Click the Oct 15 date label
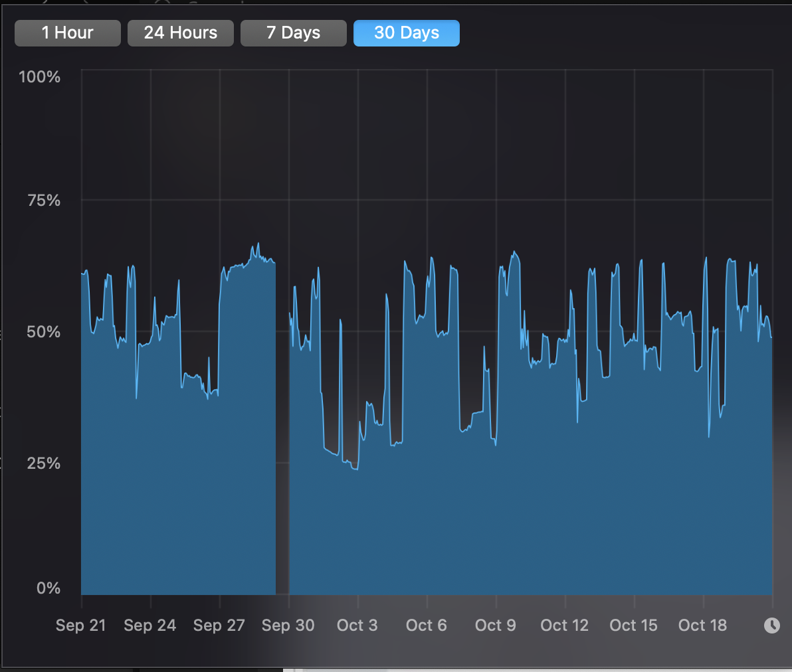Image resolution: width=792 pixels, height=672 pixels. coord(633,625)
